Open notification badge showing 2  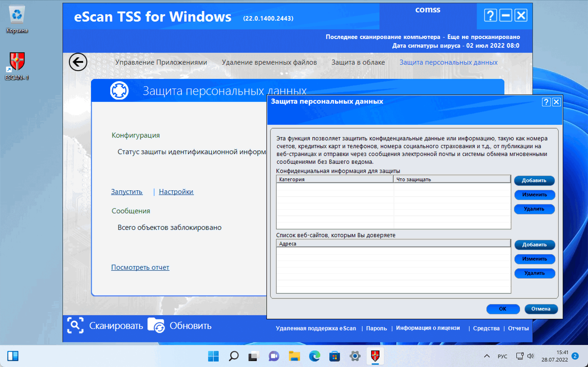pos(575,356)
